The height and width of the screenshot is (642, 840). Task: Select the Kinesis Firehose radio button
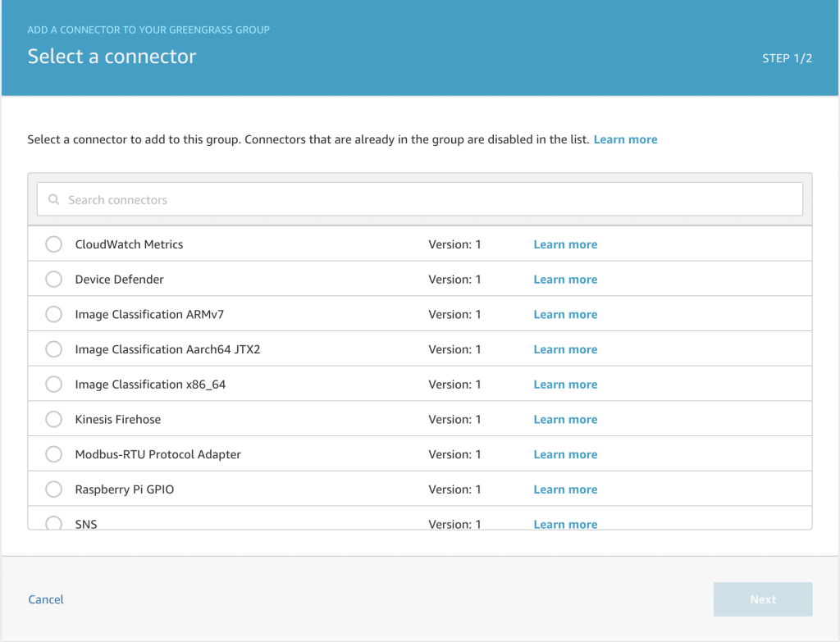[53, 419]
